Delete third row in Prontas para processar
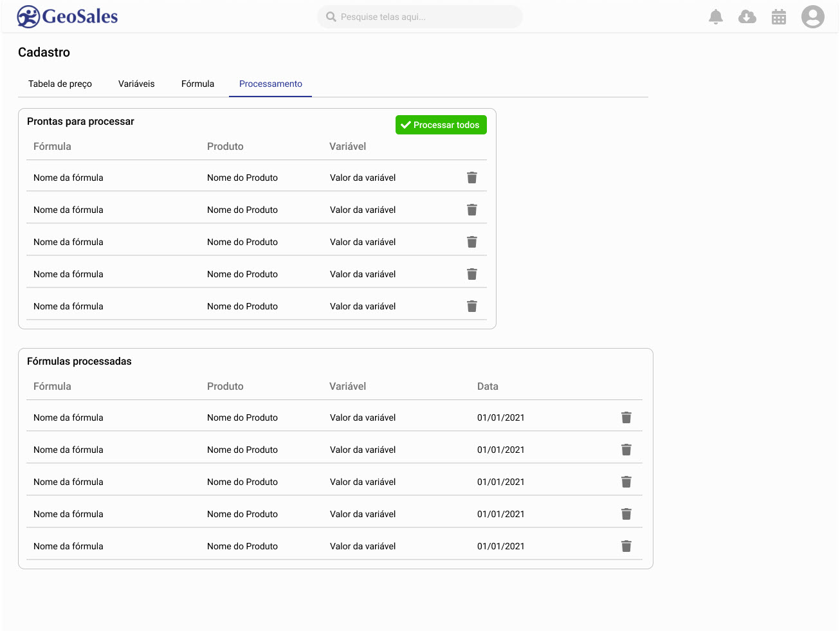 coord(472,242)
